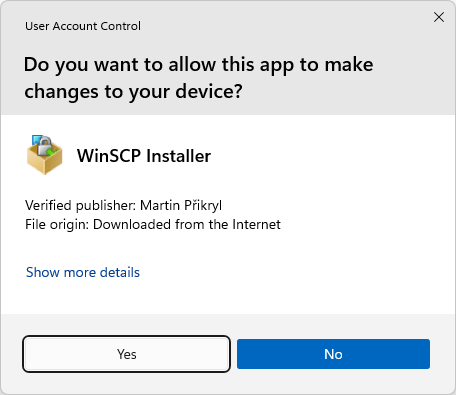This screenshot has width=456, height=395.
Task: Click the WinSCP Installer box icon
Action: 45,155
